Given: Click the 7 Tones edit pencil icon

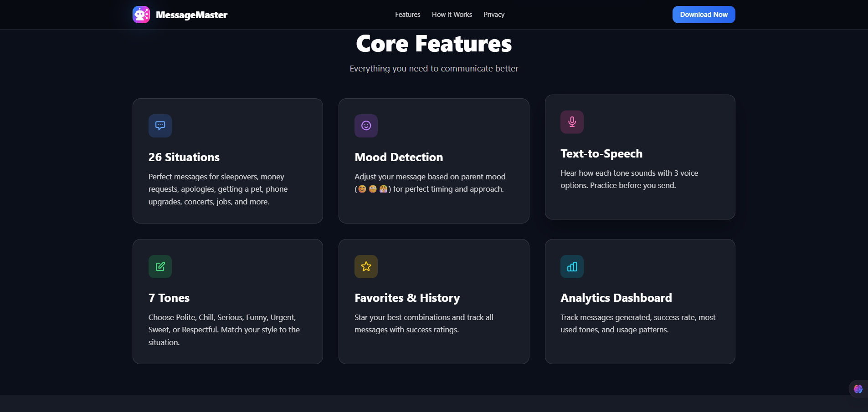Looking at the screenshot, I should pos(160,266).
